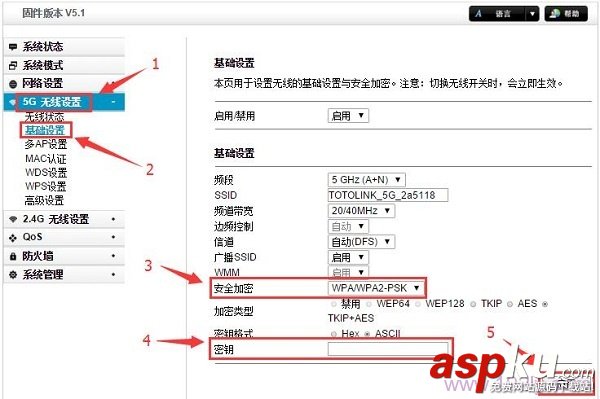This screenshot has width=600, height=399.
Task: Select the TKIP+AES radio button
Action: tap(545, 304)
